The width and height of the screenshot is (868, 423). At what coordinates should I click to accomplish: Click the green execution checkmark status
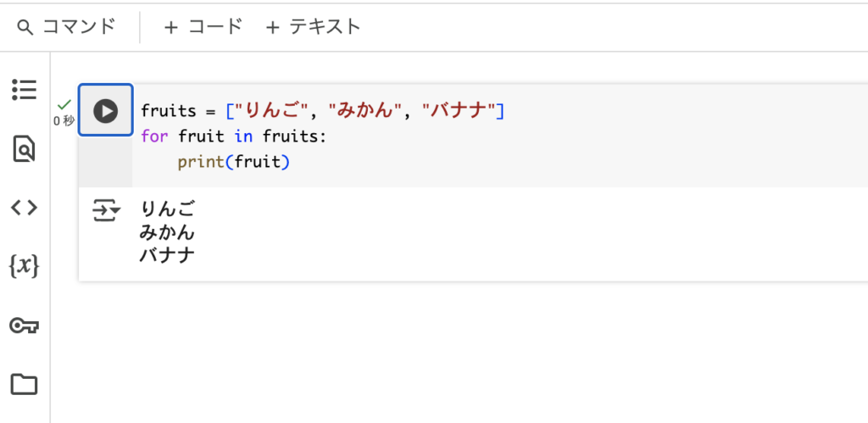[x=64, y=103]
